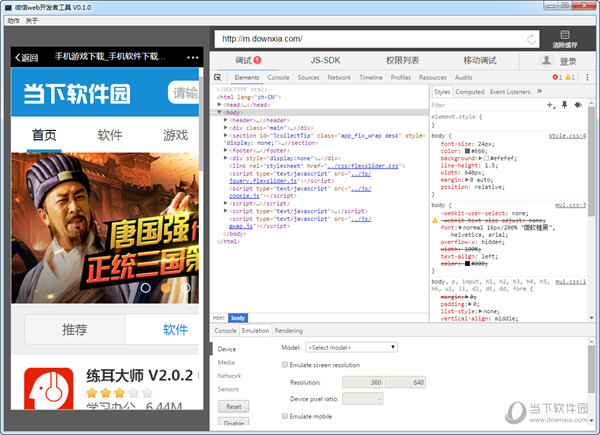Click warning icon beside webkit-text-size-adjust

[435, 220]
